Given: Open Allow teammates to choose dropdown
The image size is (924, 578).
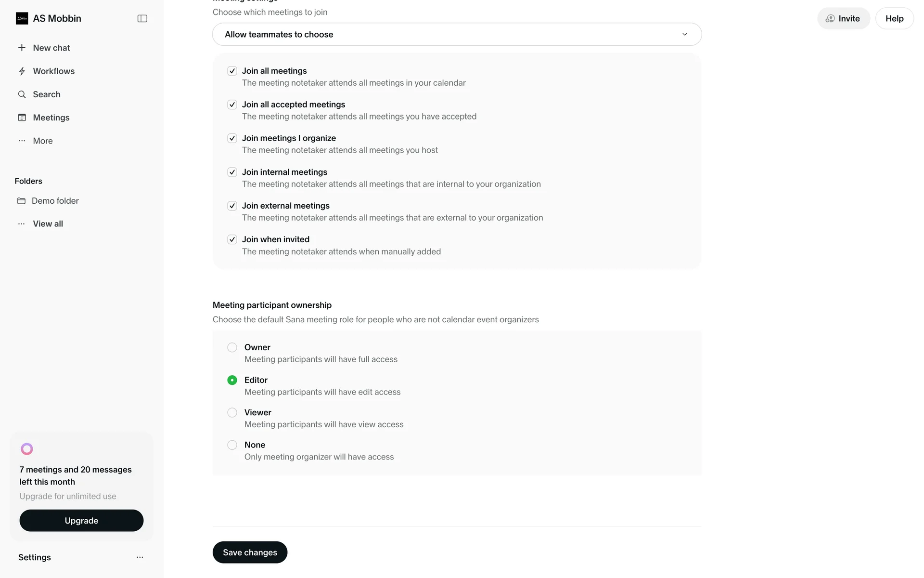Looking at the screenshot, I should (457, 34).
